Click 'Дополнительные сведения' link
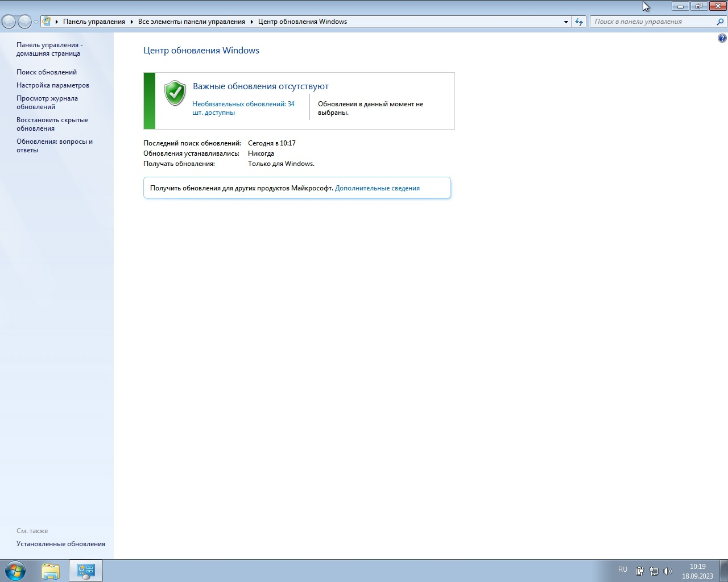728x582 pixels. click(377, 188)
